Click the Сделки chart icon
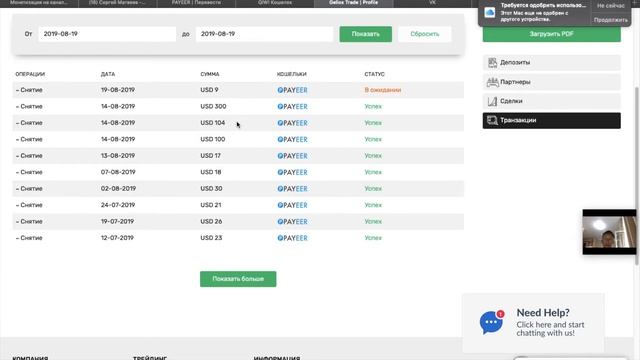640x360 pixels. tap(492, 101)
